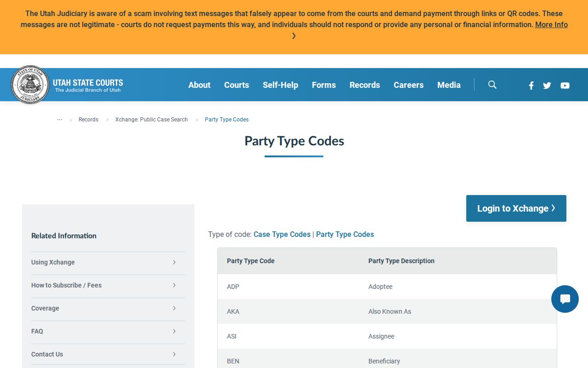Click the chevron below the scam alert
Screen dimensions: 588x368
click(294, 36)
